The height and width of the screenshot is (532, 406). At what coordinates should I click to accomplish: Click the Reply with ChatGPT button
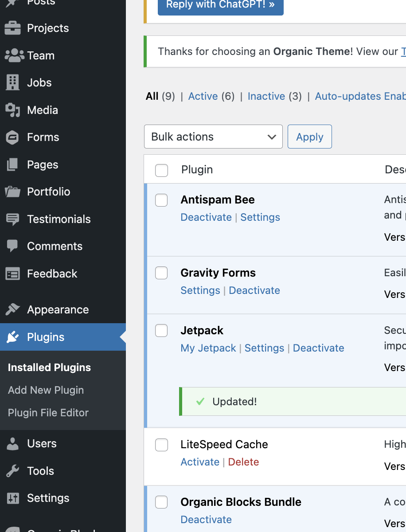(x=221, y=5)
